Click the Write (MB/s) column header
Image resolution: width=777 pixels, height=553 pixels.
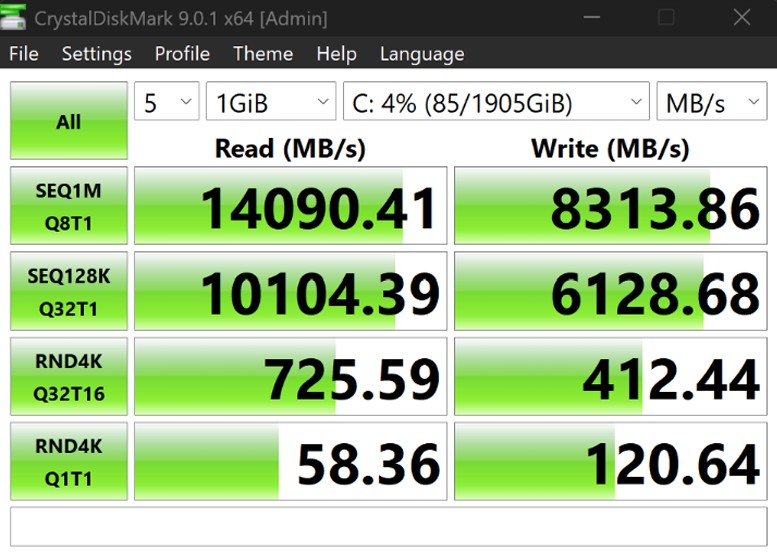(610, 148)
